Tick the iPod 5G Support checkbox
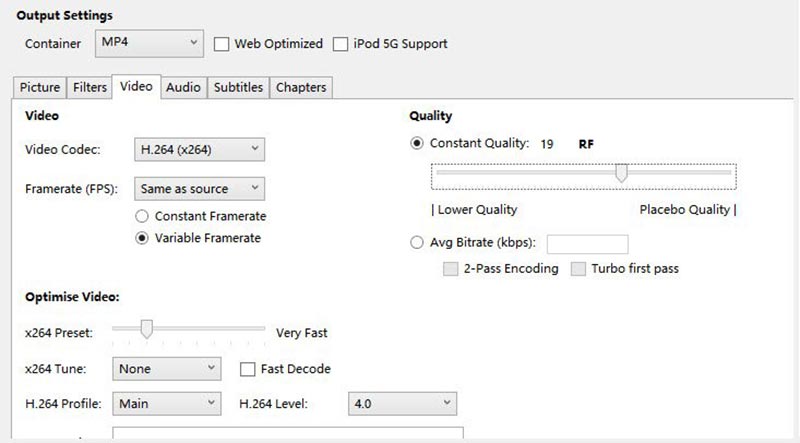 (x=341, y=44)
